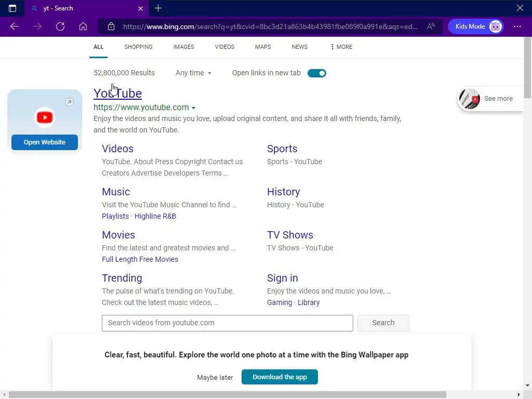Switch to the NEWS tab

[300, 47]
